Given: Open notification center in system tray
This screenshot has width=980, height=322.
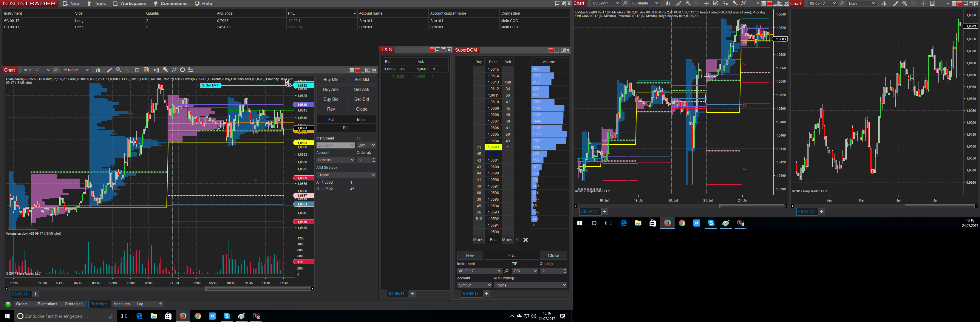Looking at the screenshot, I should pos(563,316).
